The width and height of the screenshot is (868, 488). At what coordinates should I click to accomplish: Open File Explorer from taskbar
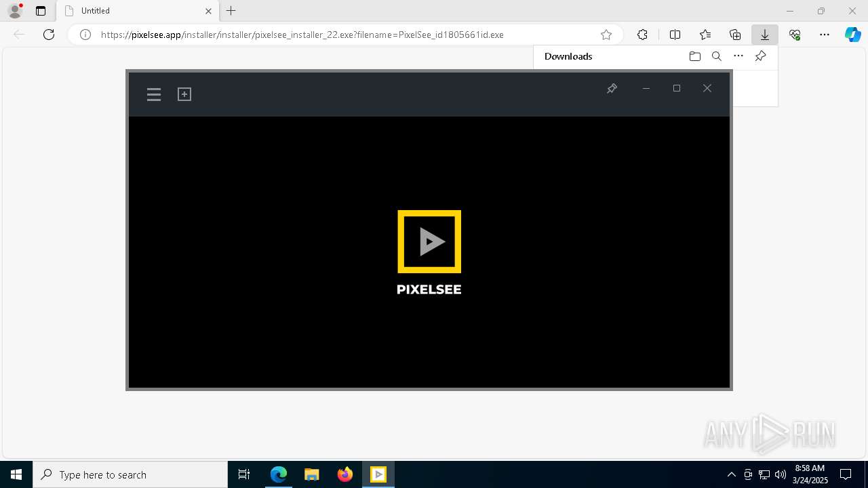point(312,474)
